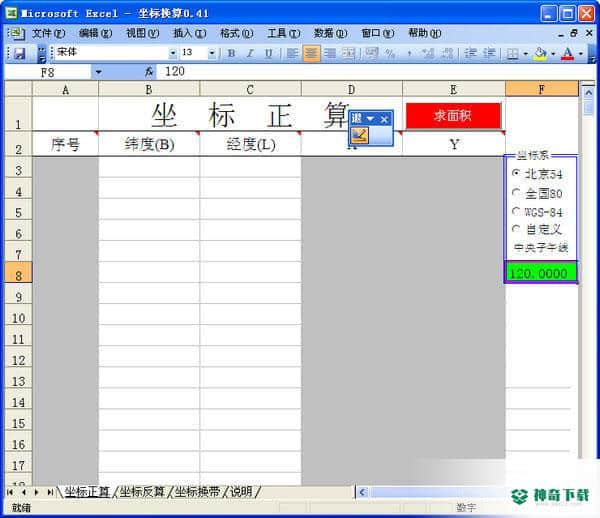Select the 全国80 radio button
The height and width of the screenshot is (518, 600).
click(x=516, y=192)
